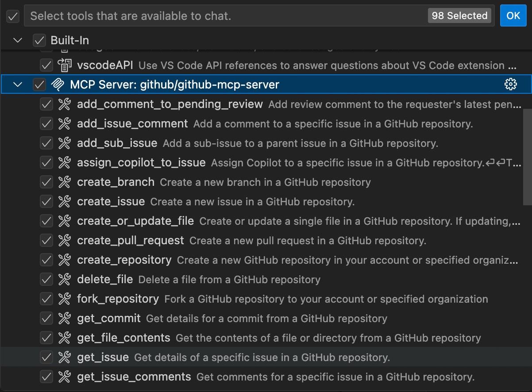
Task: Click the tool list vertical scrollbar
Action: pos(527,150)
